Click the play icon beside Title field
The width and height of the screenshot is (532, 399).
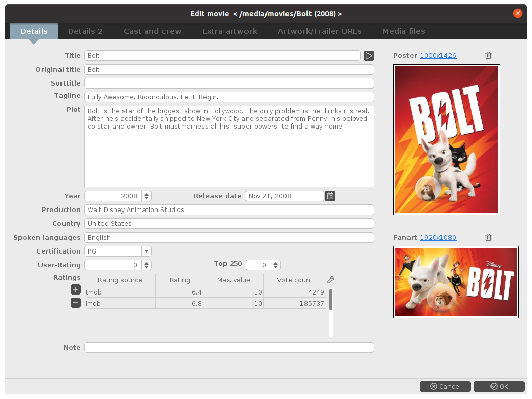369,56
